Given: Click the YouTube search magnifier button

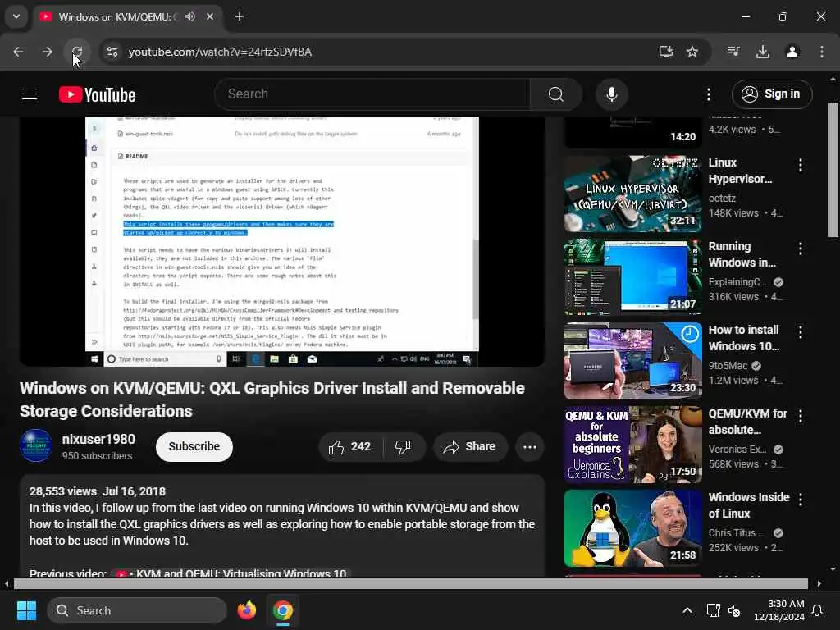Looking at the screenshot, I should (555, 94).
